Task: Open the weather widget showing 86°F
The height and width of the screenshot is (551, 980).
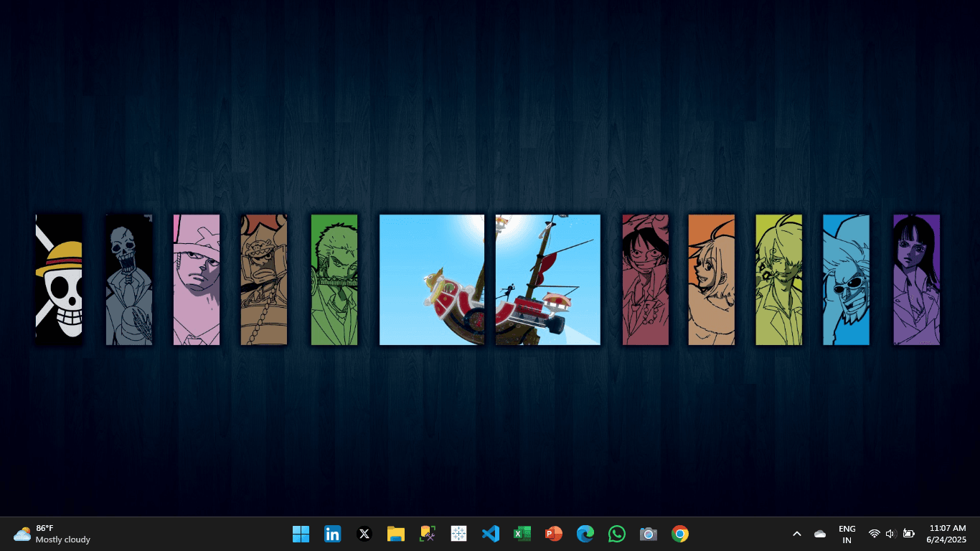Action: 52,534
